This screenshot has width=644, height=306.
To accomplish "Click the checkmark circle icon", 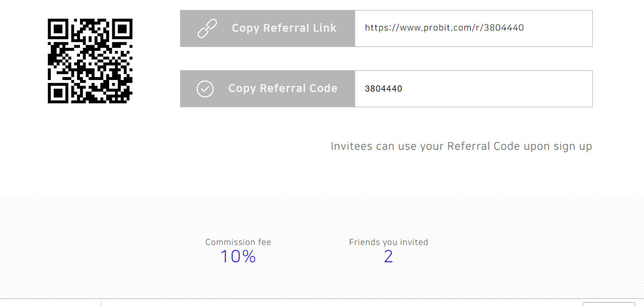I will click(x=205, y=89).
